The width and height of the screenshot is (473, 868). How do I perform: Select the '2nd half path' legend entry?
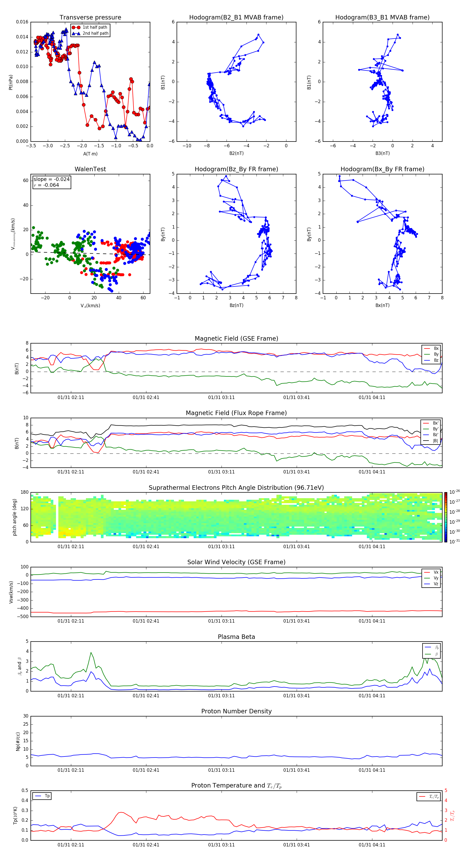[91, 33]
